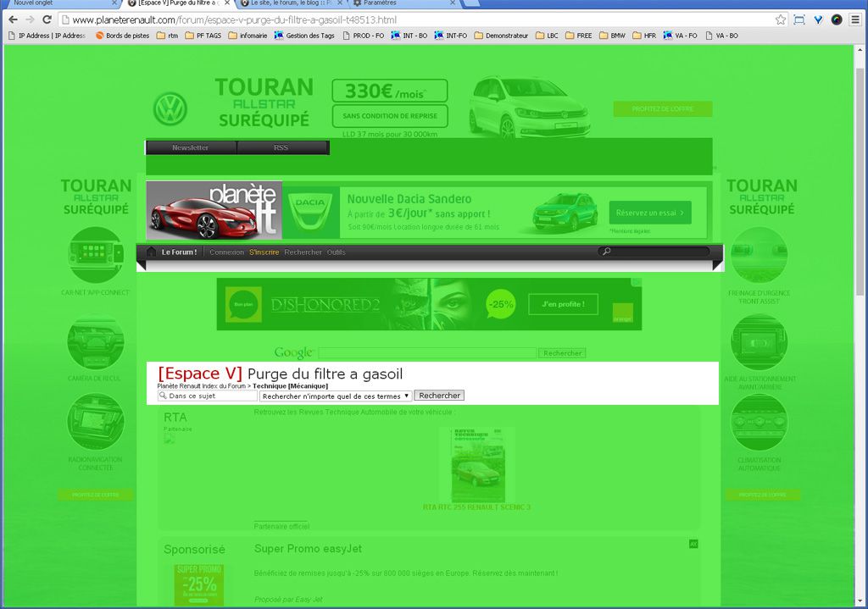Click the Espace V Purge du filtre a gasoil title
Screen dimensions: 868x609
pos(280,374)
